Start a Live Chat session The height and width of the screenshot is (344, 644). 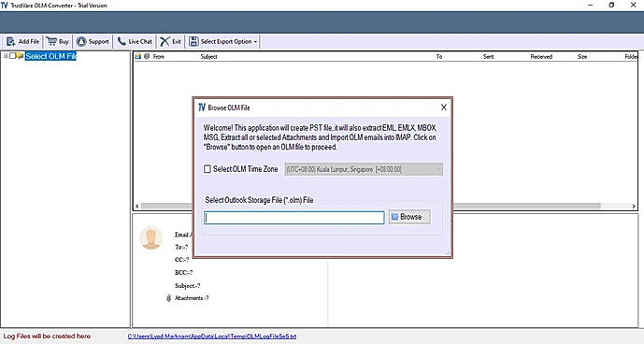135,41
